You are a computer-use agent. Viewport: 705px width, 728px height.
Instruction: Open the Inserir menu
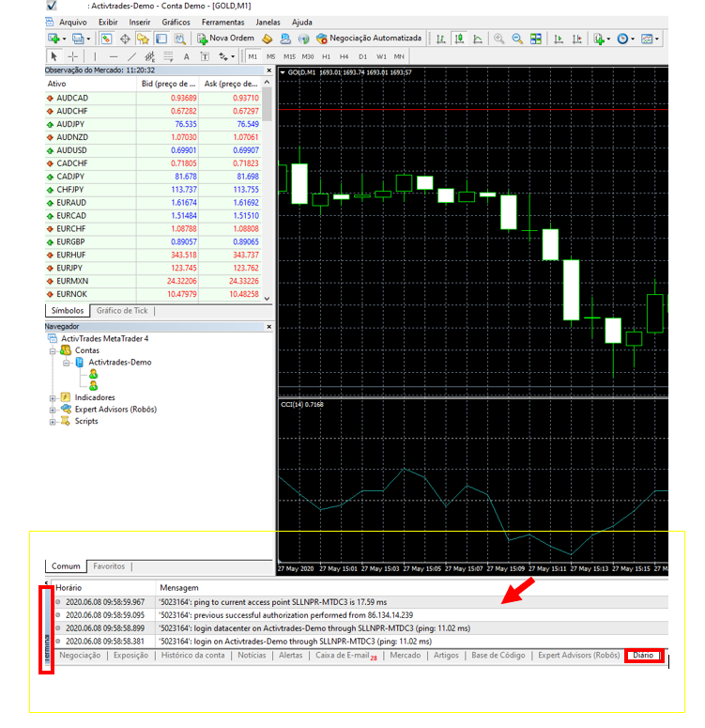tap(140, 23)
